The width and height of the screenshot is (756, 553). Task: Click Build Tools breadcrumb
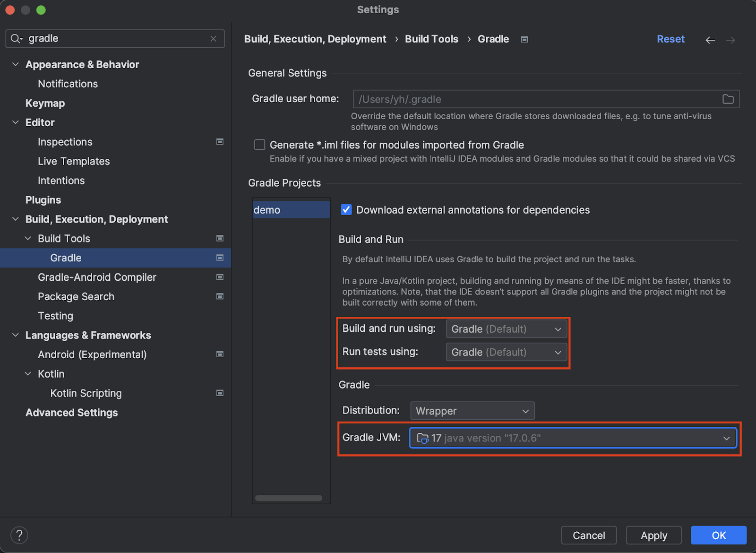point(432,39)
